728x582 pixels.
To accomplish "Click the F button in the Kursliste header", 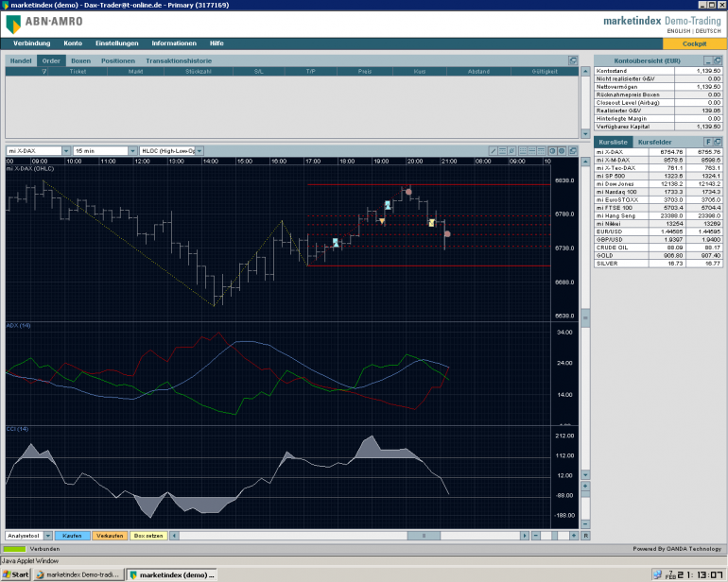I will click(x=708, y=142).
